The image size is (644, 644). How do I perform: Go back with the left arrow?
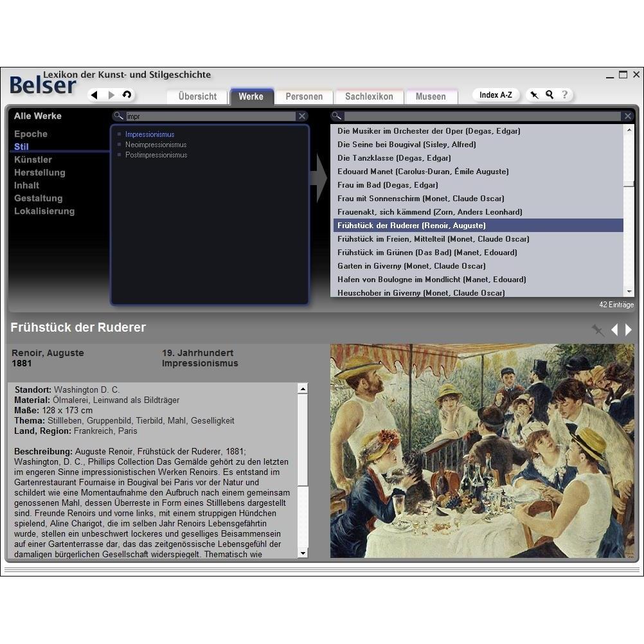(x=94, y=95)
